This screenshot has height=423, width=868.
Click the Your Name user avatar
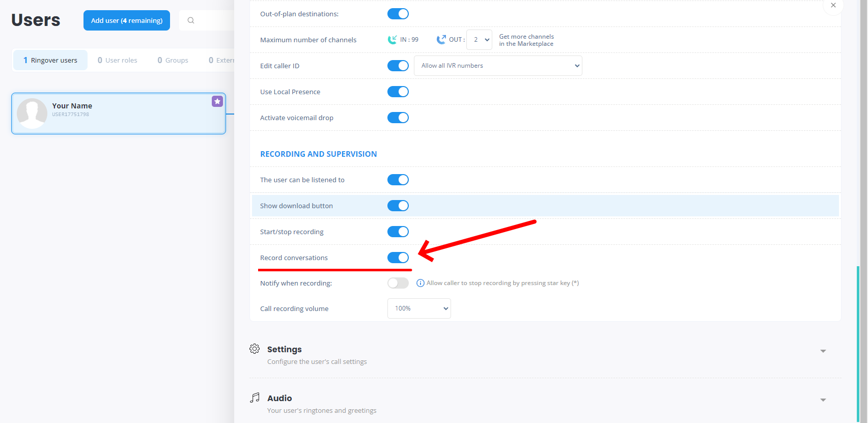tap(32, 113)
